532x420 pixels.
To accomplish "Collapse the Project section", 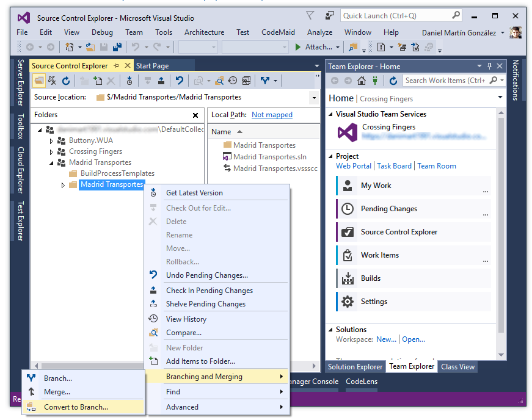I will coord(331,156).
